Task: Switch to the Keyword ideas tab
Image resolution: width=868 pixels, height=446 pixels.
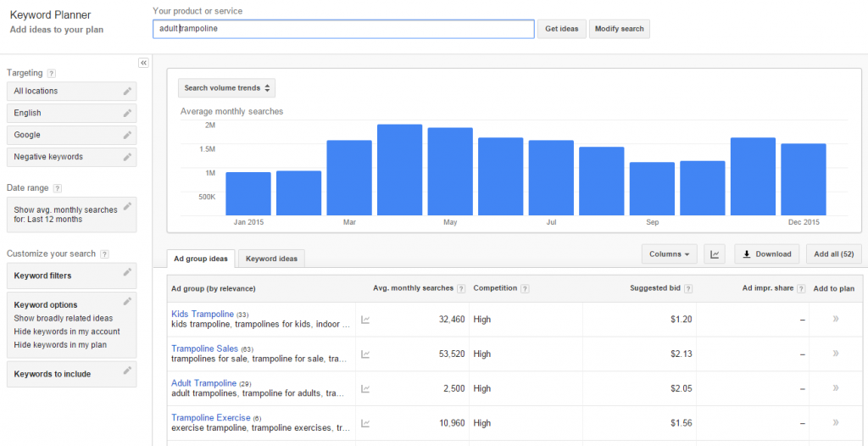Action: click(x=271, y=259)
